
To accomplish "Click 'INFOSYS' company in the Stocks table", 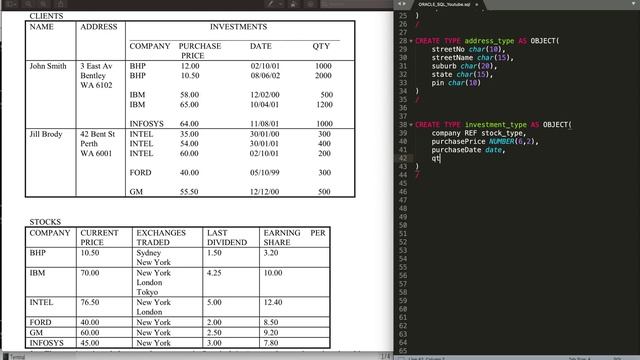I will (x=47, y=343).
